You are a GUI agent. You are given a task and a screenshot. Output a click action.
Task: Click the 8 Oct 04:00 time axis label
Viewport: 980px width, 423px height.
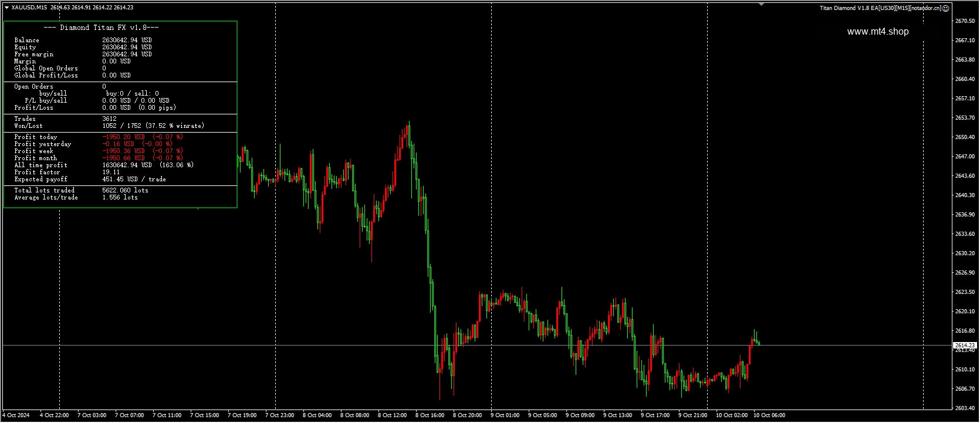click(x=317, y=415)
